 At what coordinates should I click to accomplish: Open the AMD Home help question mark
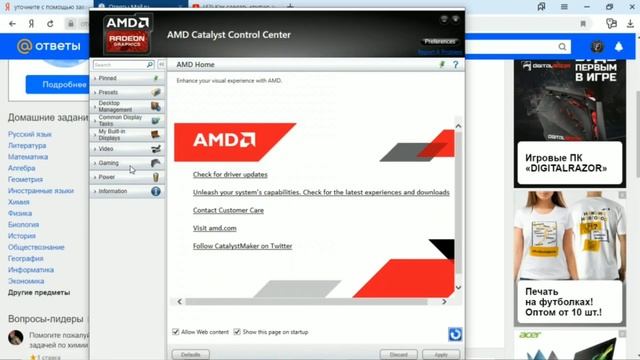[x=456, y=64]
